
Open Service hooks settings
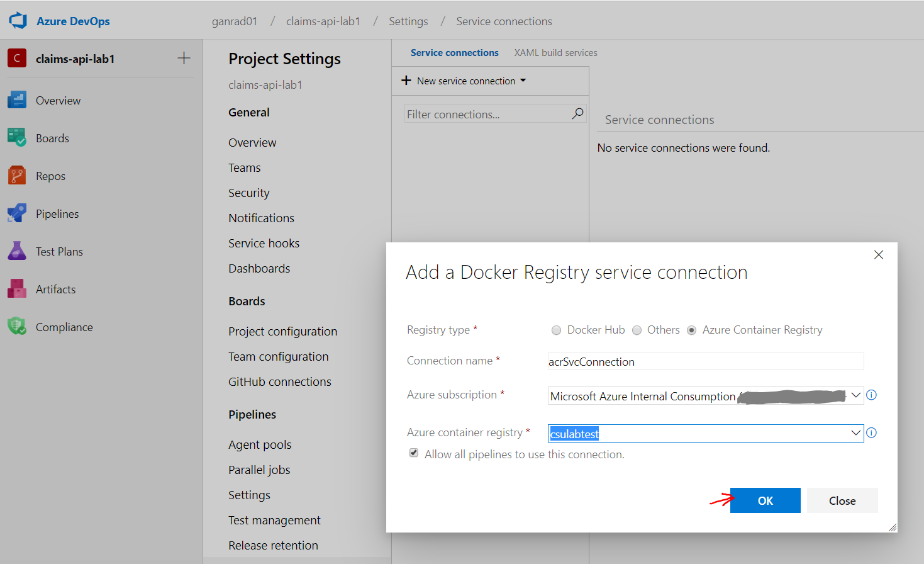tap(264, 243)
